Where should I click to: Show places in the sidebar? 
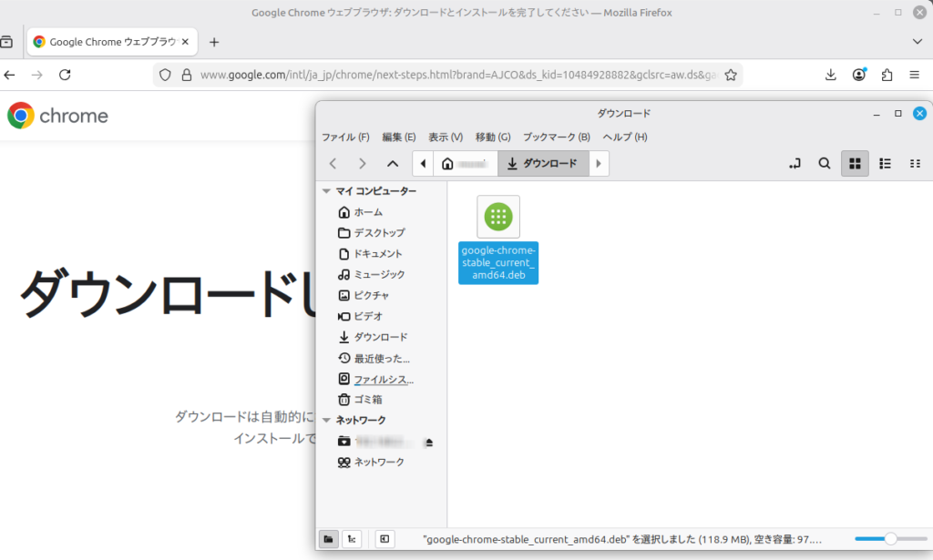(x=328, y=539)
